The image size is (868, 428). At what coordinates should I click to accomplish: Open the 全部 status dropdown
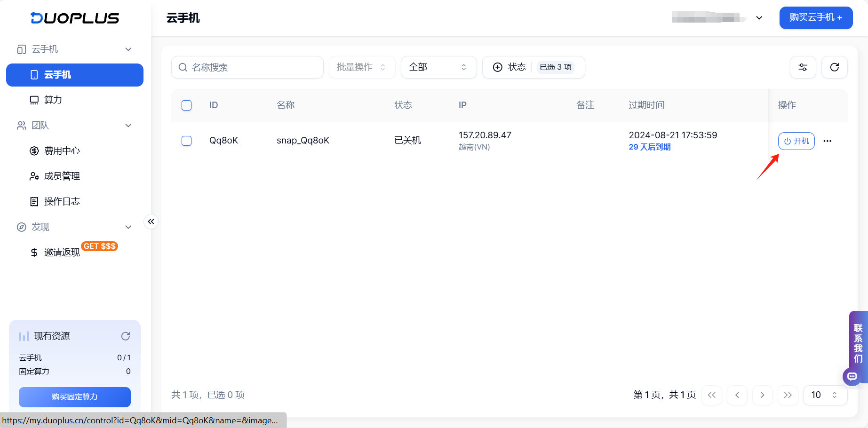[438, 67]
